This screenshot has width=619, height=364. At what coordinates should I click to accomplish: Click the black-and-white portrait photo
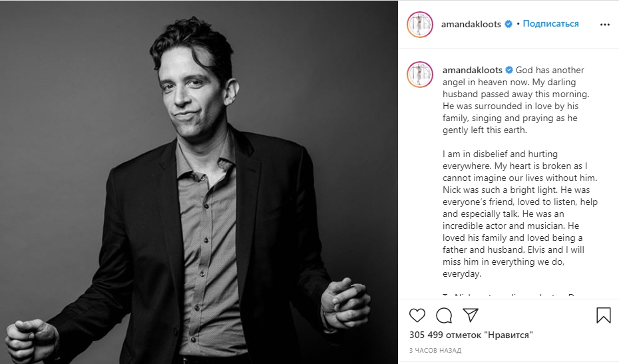pyautogui.click(x=199, y=182)
